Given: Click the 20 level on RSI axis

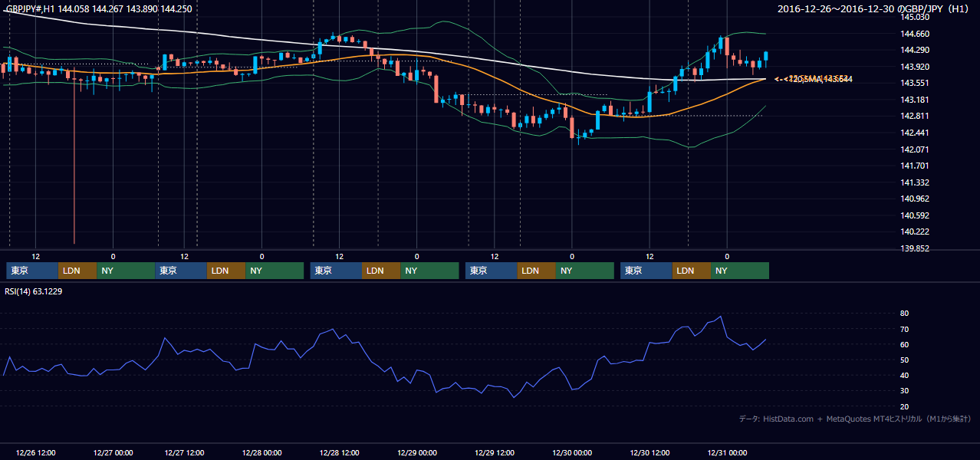Looking at the screenshot, I should 904,406.
